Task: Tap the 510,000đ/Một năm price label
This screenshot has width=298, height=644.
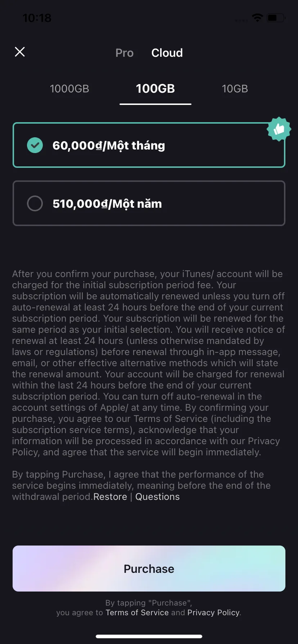Action: tap(107, 204)
